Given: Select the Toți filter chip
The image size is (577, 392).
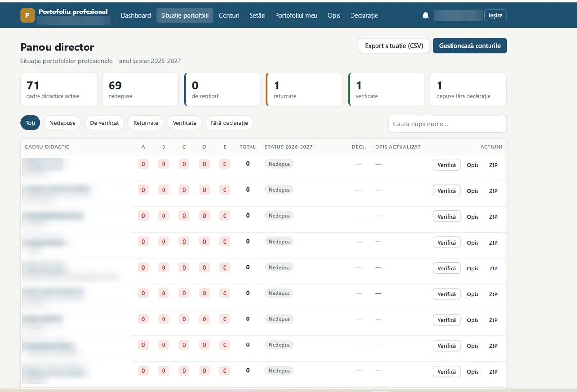Looking at the screenshot, I should point(30,123).
